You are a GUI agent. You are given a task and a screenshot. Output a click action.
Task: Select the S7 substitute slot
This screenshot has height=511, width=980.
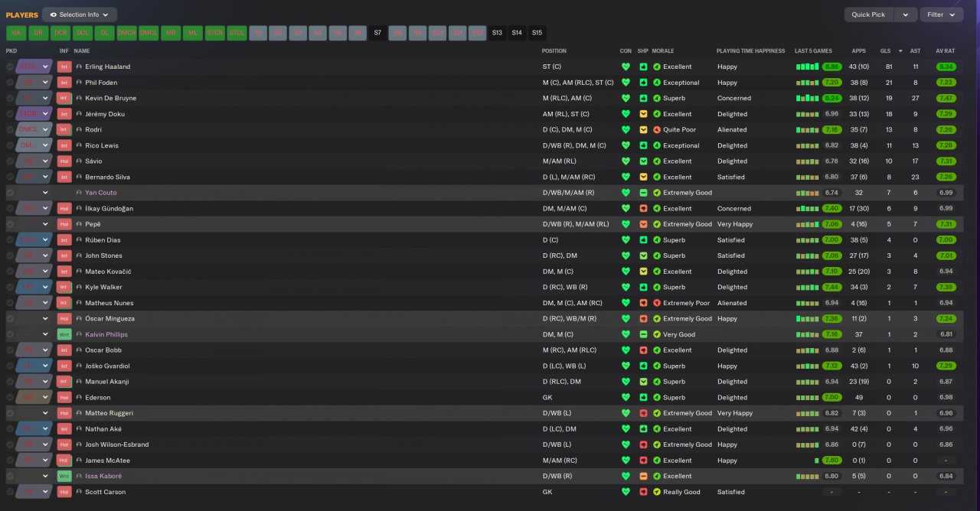[377, 33]
